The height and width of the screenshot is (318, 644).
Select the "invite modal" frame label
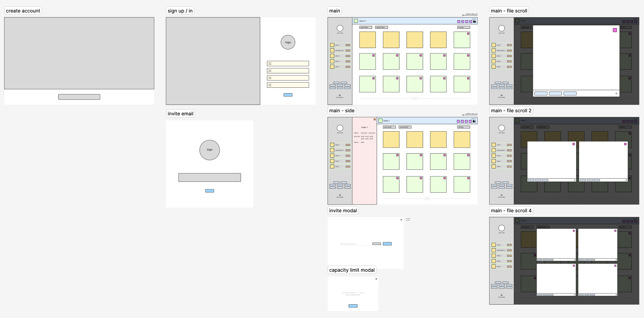(x=343, y=211)
